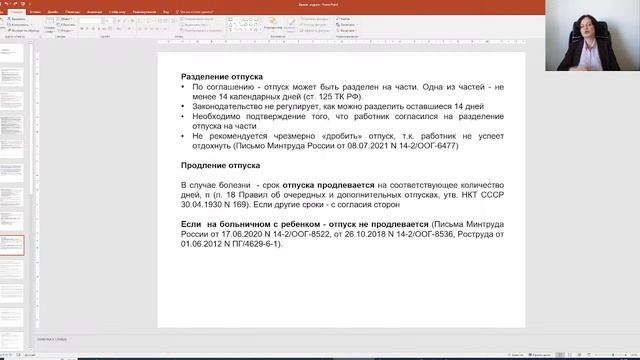The height and width of the screenshot is (360, 640).
Task: Click Find (Найти) in editing group
Action: [x=343, y=19]
